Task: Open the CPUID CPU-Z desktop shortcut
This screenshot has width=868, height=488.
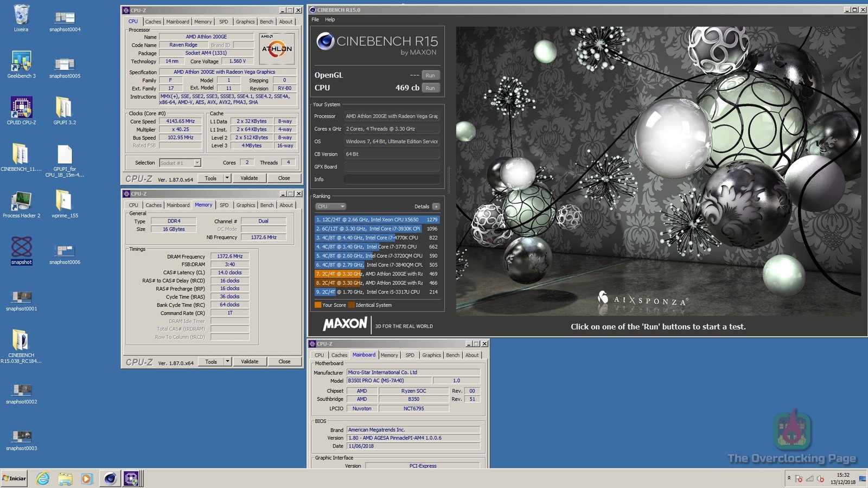Action: (x=21, y=108)
